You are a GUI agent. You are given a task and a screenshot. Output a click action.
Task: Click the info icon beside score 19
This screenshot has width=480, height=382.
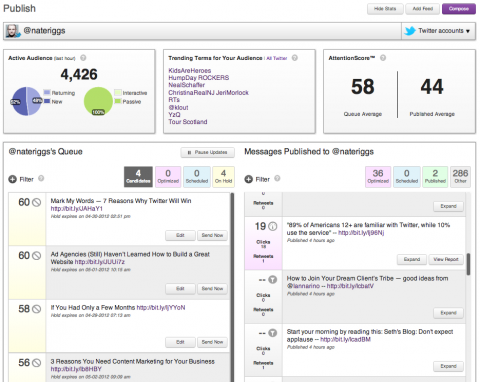(273, 226)
